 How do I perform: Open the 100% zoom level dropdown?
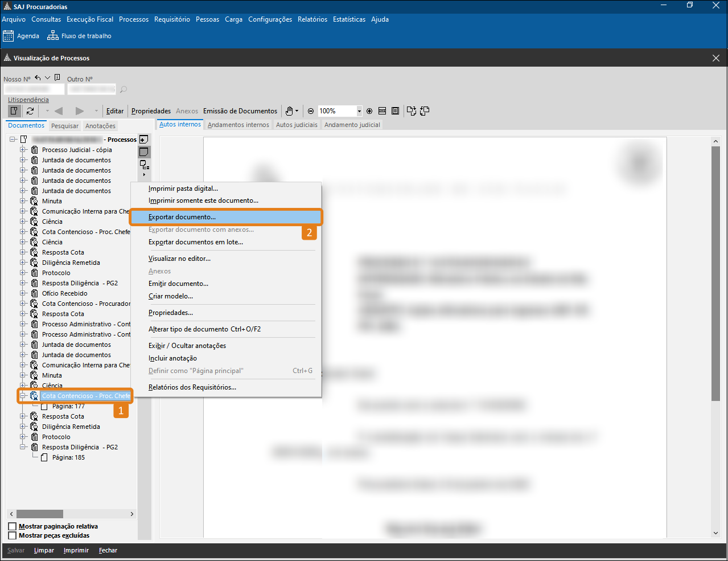[359, 111]
